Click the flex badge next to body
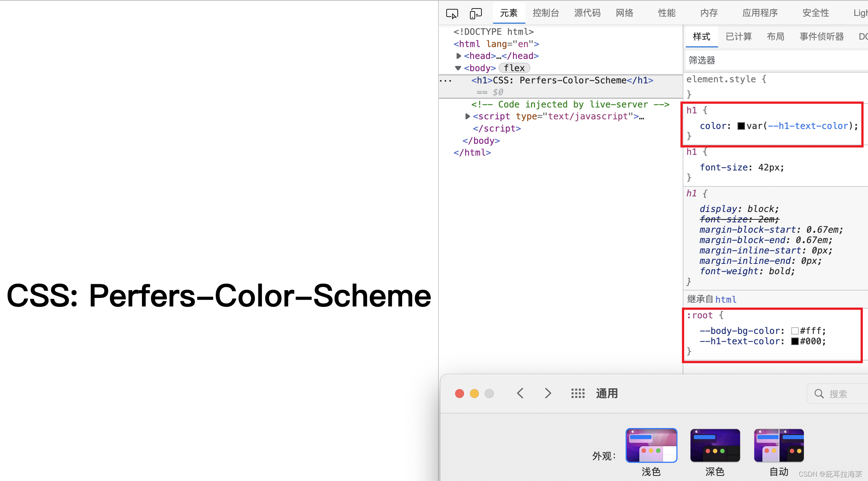Screen dimensions: 868x481 click(x=514, y=68)
